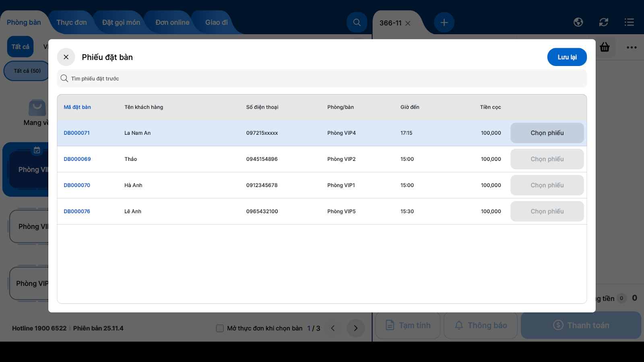Open booking code DB000071
This screenshot has width=644, height=362.
(77, 133)
